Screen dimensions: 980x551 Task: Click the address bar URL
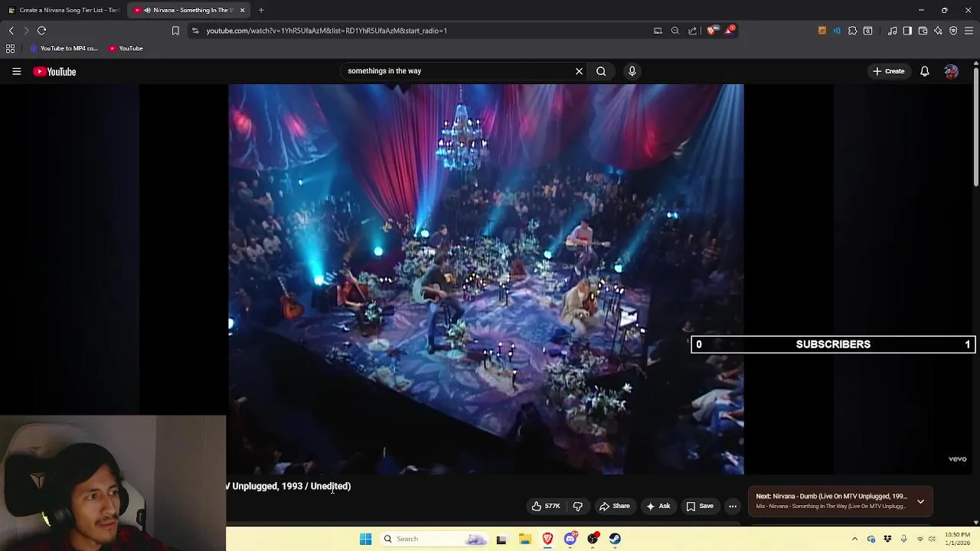(x=327, y=31)
